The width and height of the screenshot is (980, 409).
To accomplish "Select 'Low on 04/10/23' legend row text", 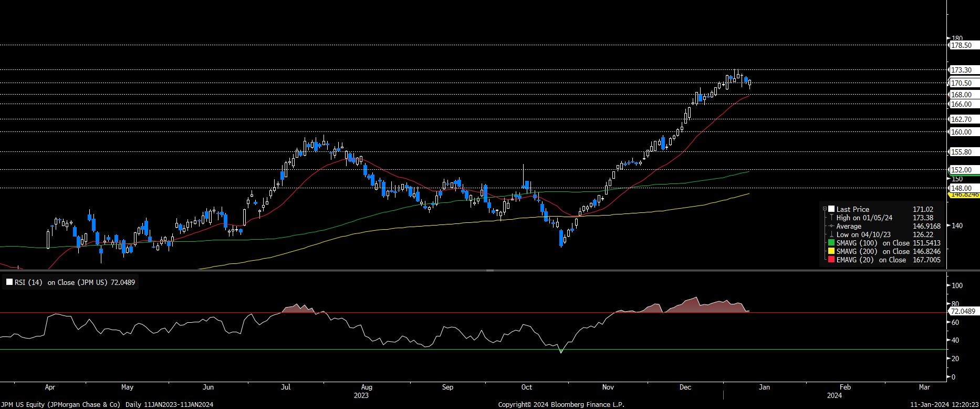I will point(863,234).
